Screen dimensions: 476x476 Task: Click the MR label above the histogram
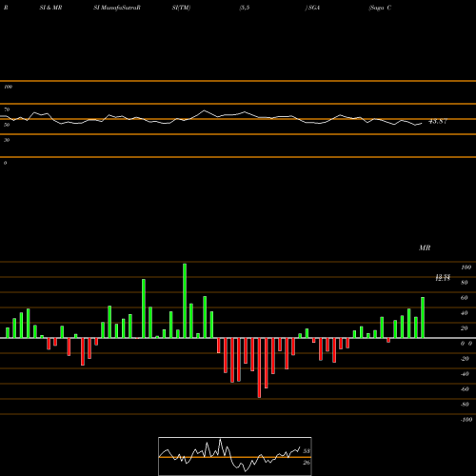425,248
